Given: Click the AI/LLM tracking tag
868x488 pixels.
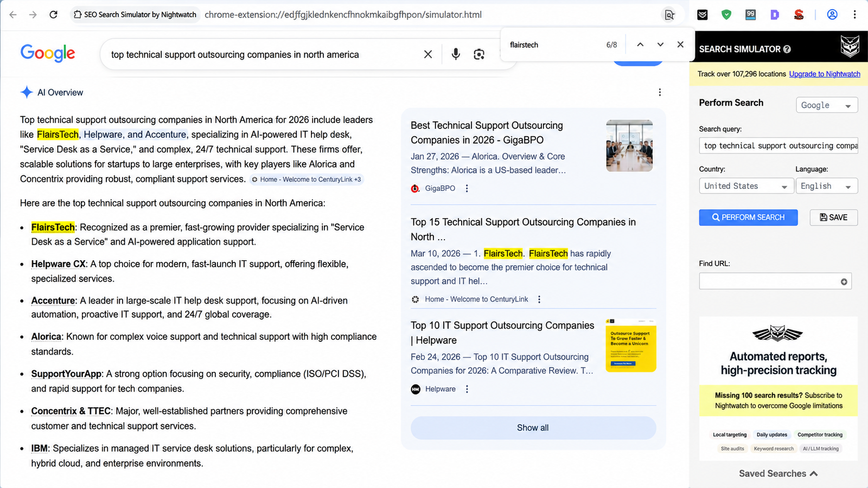Looking at the screenshot, I should coord(821,449).
